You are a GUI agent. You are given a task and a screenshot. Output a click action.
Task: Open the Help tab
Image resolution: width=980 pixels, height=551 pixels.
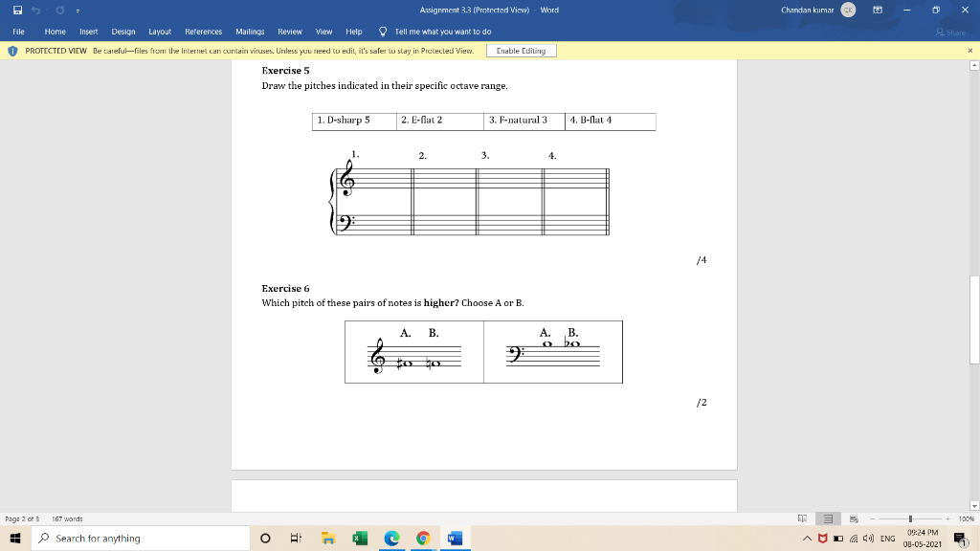(x=354, y=32)
